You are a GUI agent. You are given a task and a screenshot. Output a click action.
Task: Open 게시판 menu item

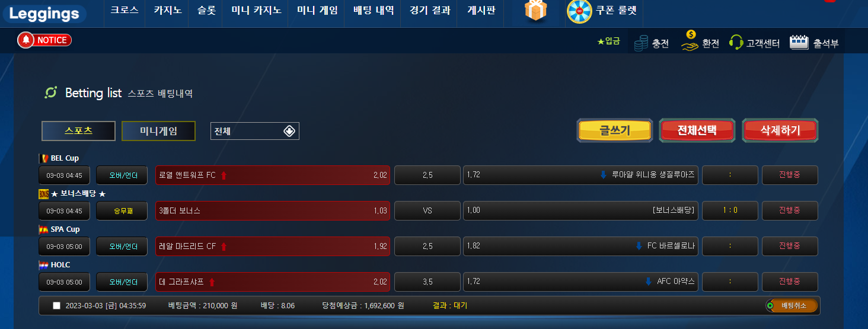481,10
